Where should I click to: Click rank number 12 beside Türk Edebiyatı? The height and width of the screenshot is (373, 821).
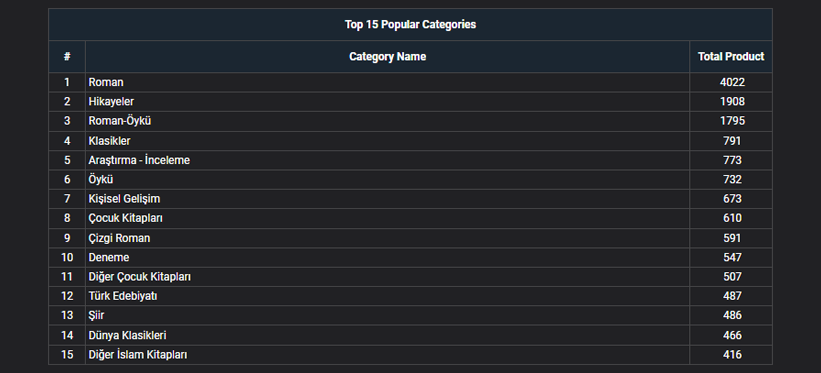pos(67,296)
